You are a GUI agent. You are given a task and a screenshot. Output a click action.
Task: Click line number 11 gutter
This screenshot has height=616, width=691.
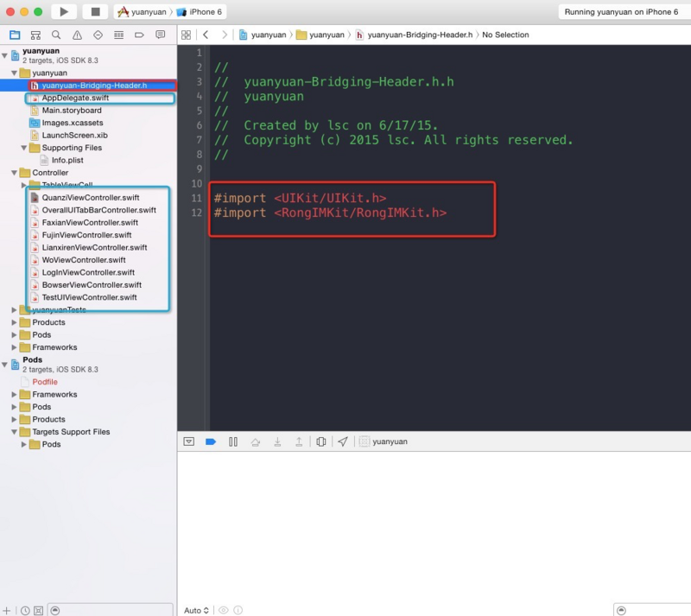[x=197, y=198]
